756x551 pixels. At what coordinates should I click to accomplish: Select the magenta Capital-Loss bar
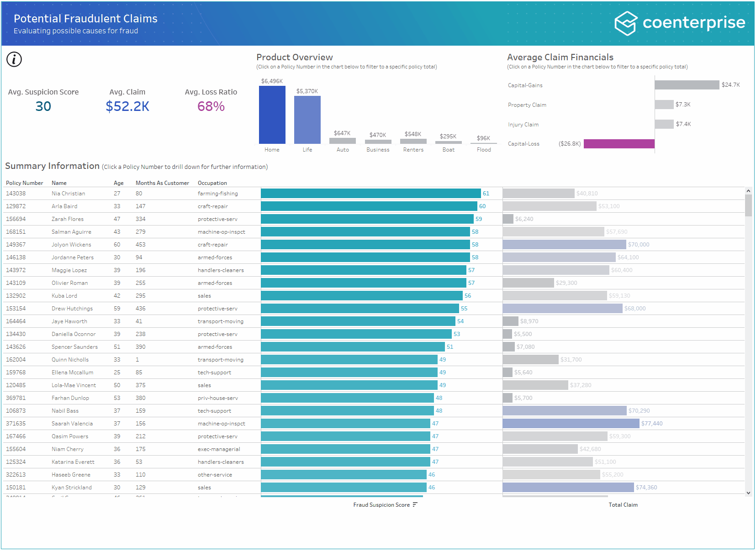coord(619,143)
